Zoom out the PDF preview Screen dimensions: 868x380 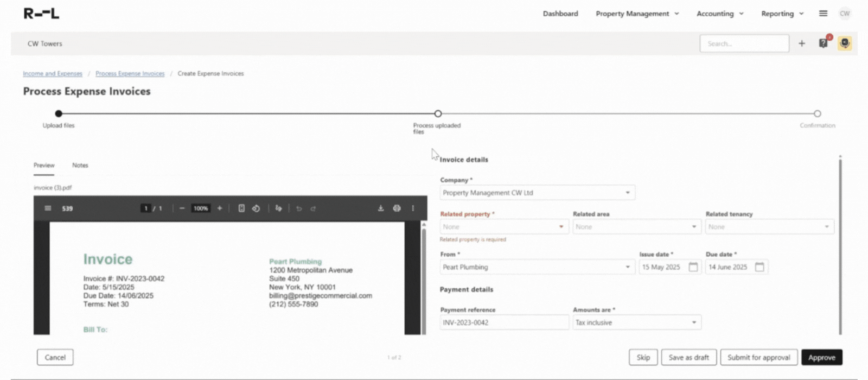[x=182, y=208]
